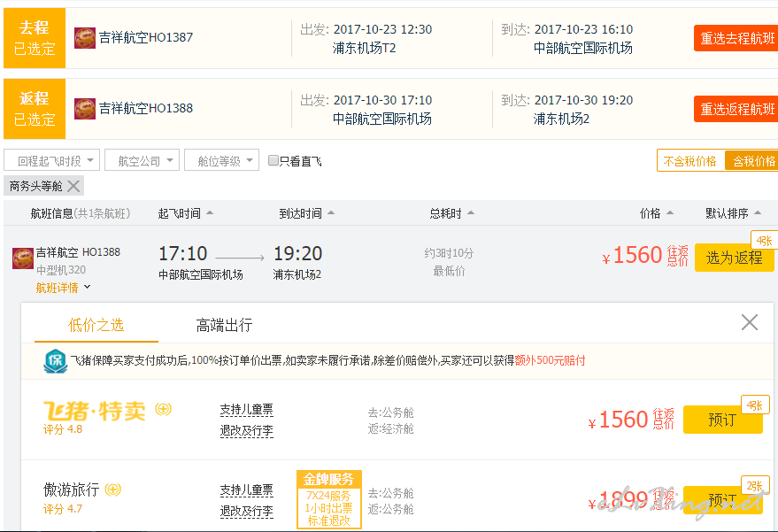Click Juneyao Airlines logo in return HO1388 selected row

pyautogui.click(x=85, y=109)
